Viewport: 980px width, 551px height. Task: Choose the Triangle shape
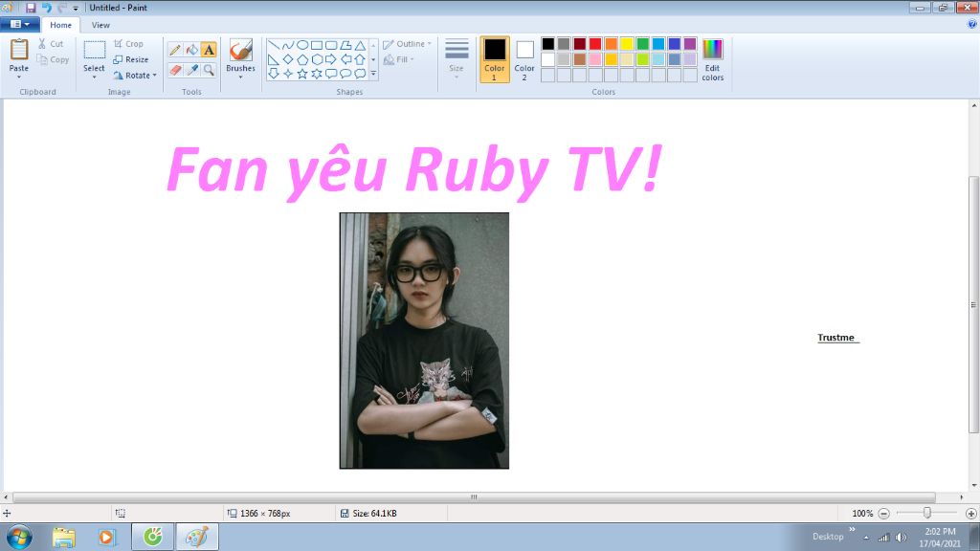pyautogui.click(x=360, y=45)
